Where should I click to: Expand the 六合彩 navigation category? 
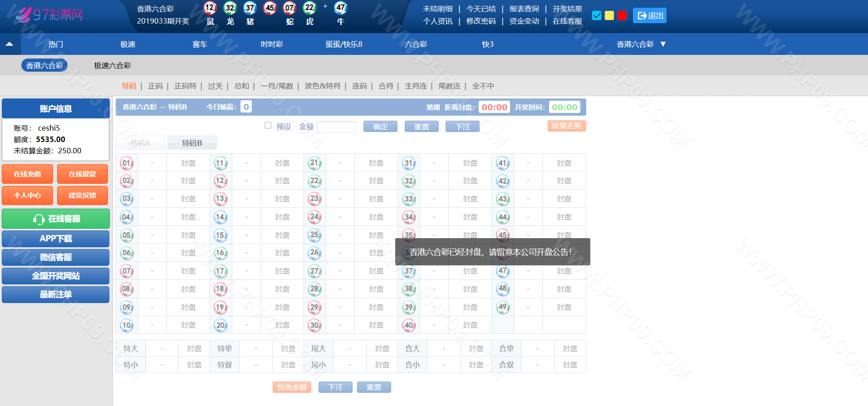coord(416,44)
